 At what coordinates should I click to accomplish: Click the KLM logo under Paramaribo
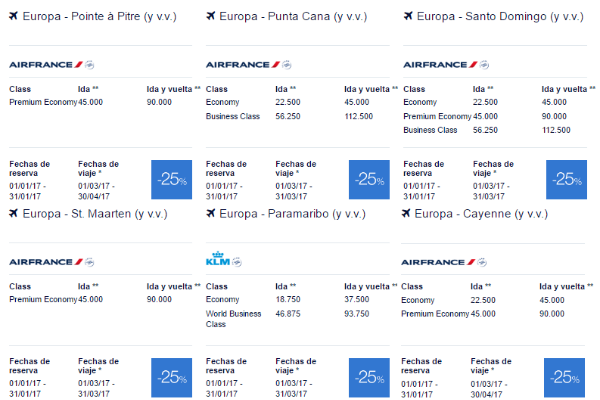click(218, 259)
